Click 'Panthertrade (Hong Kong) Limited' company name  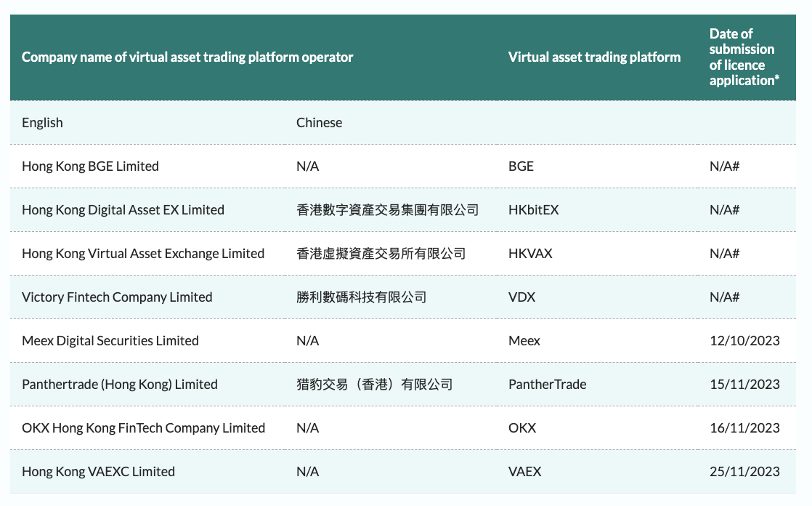120,385
